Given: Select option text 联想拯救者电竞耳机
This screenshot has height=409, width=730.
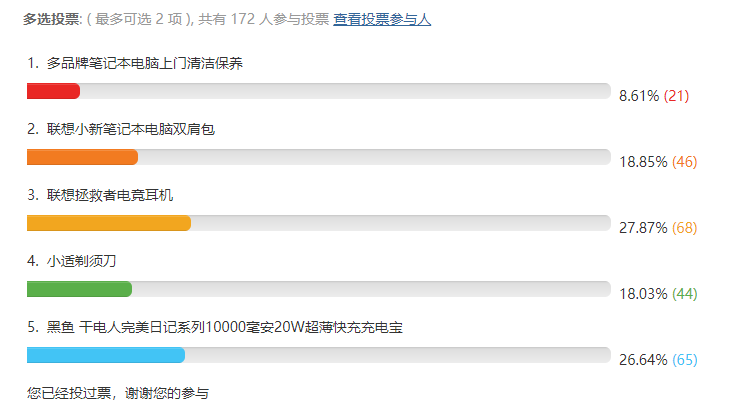Looking at the screenshot, I should pos(109,195).
